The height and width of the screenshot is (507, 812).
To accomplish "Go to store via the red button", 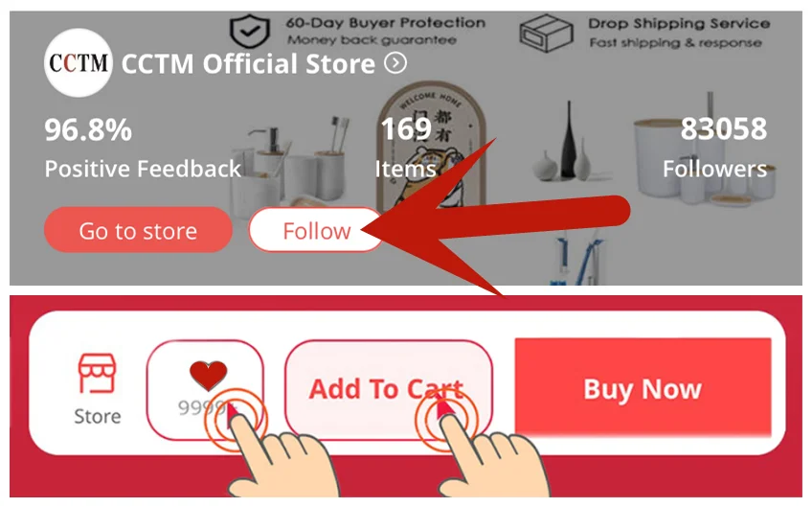I will [x=138, y=230].
